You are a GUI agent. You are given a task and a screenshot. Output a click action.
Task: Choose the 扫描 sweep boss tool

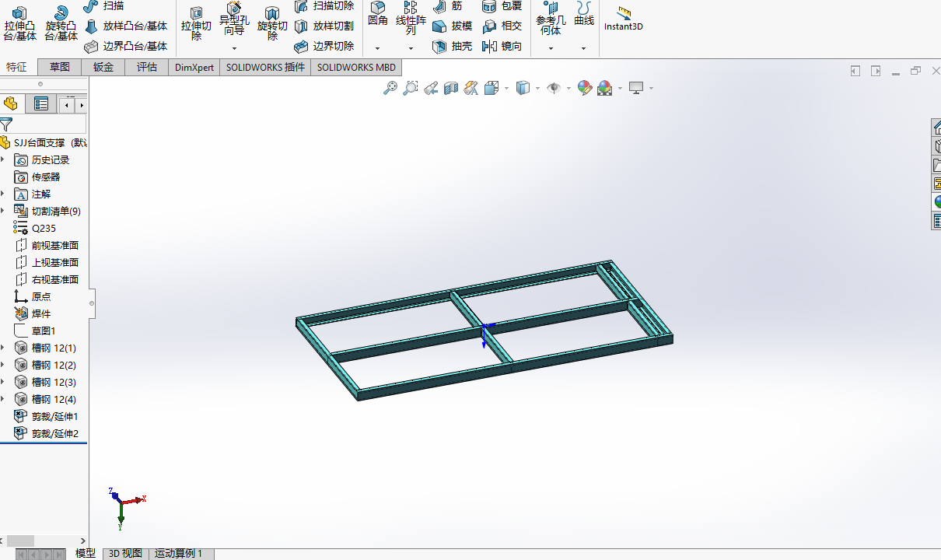tap(103, 6)
